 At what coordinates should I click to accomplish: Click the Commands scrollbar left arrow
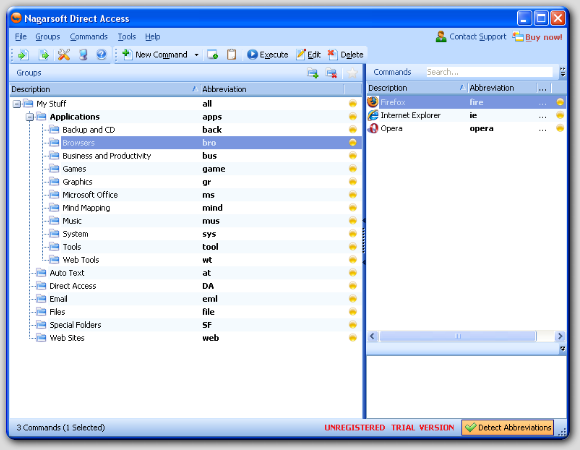(x=372, y=336)
